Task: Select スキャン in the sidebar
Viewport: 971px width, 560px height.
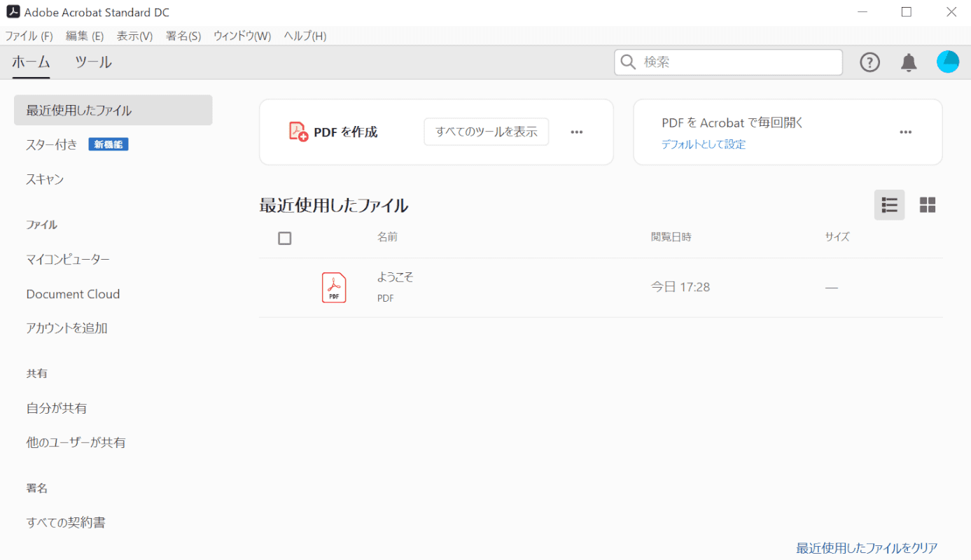Action: [45, 179]
